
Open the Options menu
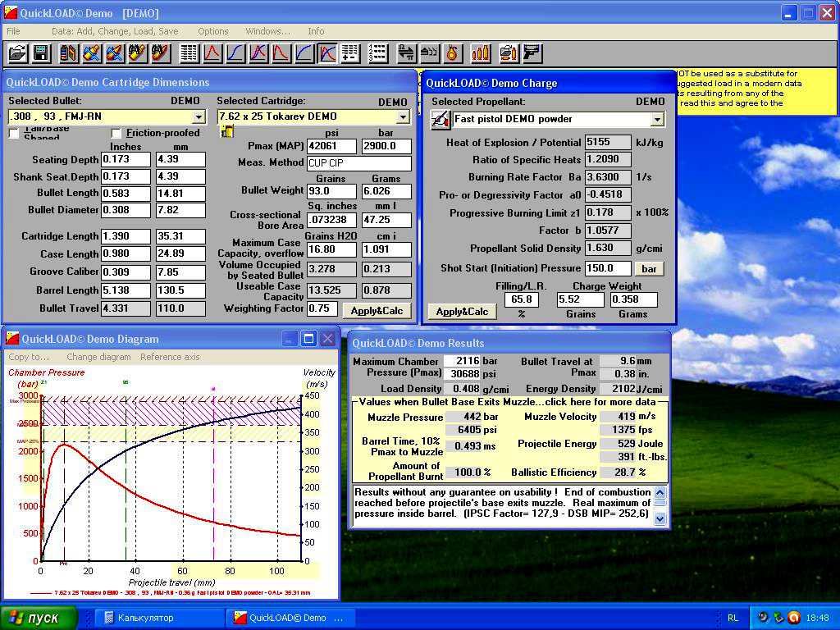213,31
